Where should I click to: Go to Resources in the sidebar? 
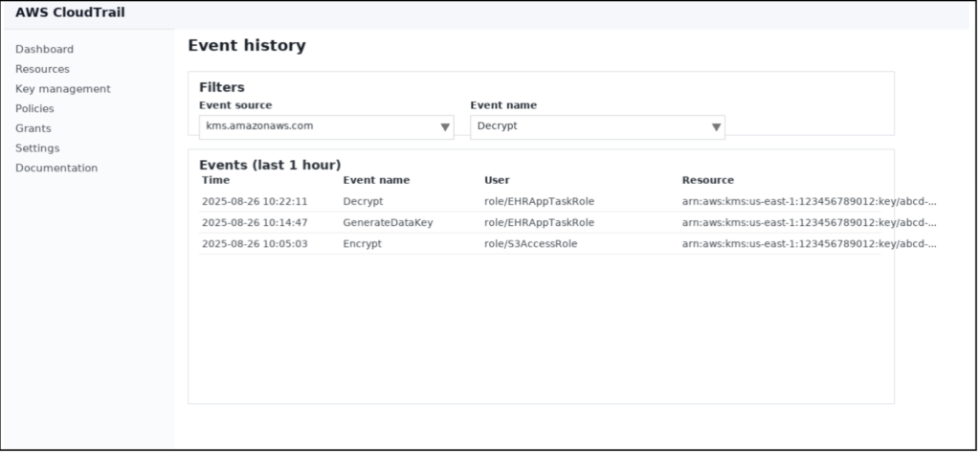pyautogui.click(x=42, y=69)
